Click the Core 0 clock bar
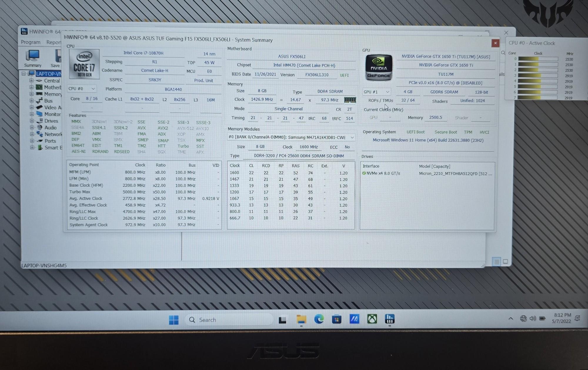Screen dimensions: 588x370 pos(538,59)
